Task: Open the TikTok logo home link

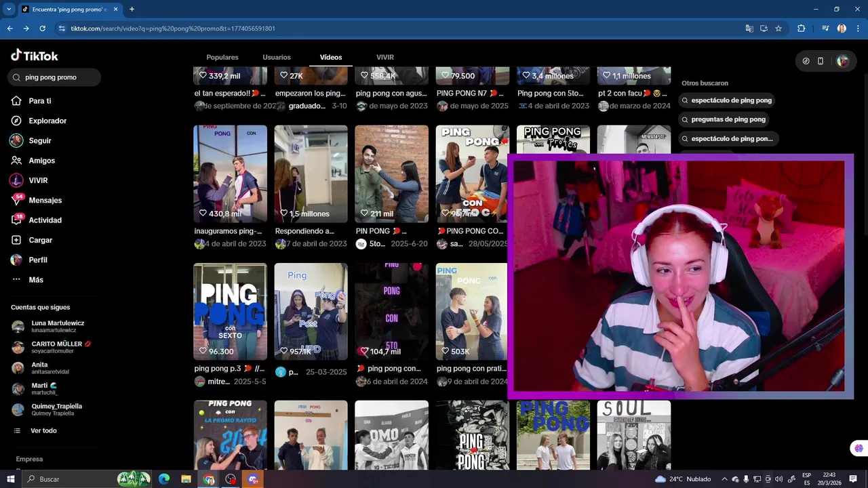Action: (x=35, y=56)
